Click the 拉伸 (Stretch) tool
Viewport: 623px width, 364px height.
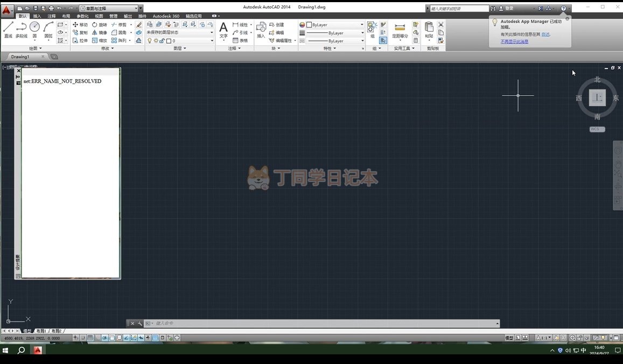(80, 40)
